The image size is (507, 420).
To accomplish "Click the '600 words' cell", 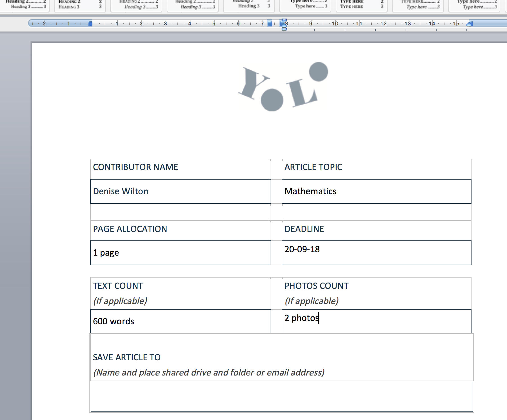I will click(x=180, y=321).
